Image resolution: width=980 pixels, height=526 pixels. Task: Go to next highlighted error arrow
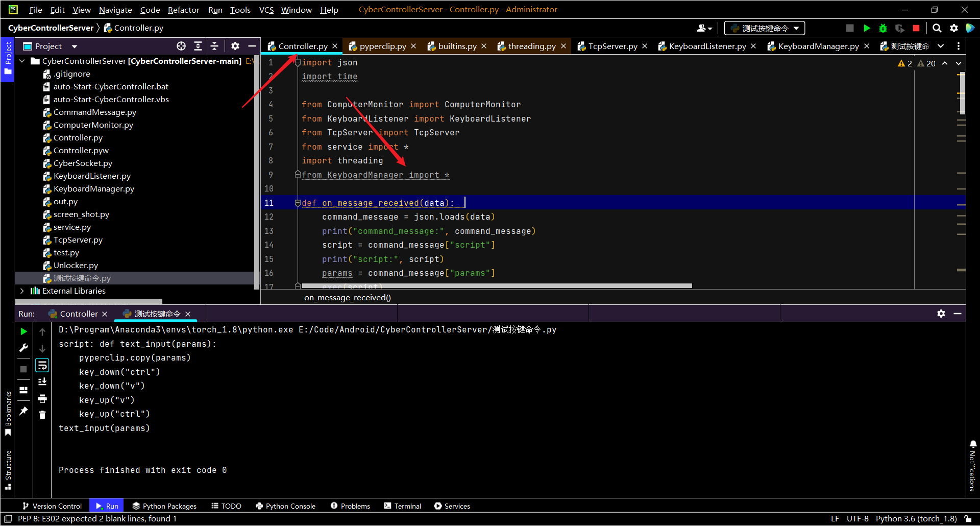[x=959, y=63]
